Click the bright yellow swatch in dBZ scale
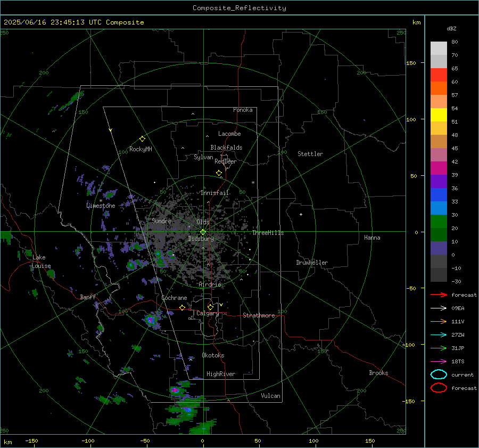 [439, 115]
